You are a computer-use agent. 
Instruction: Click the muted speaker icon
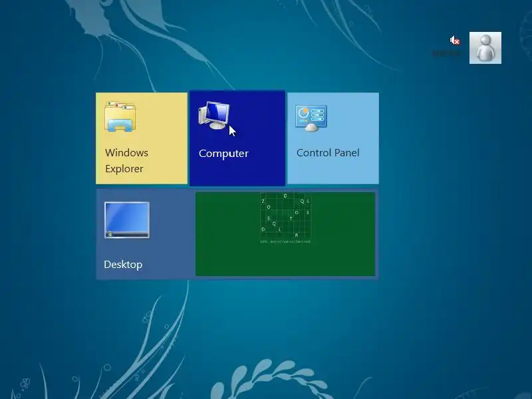tap(455, 41)
